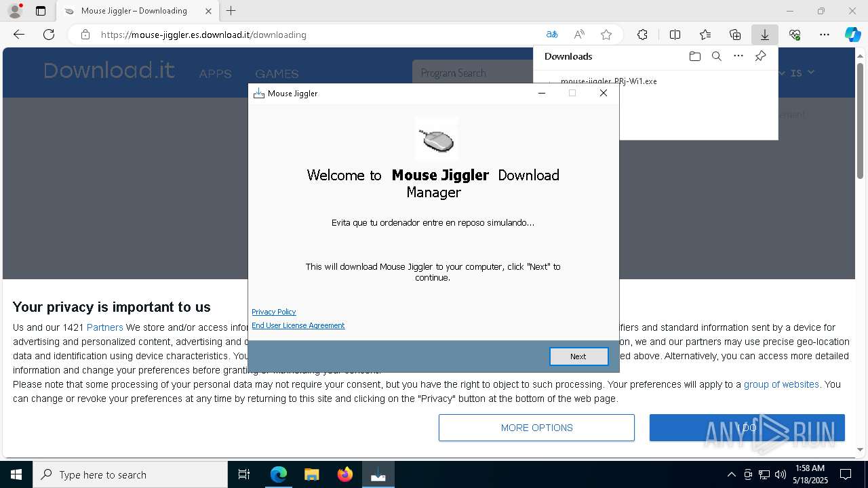
Task: Open the downloads folder icon
Action: click(x=694, y=56)
